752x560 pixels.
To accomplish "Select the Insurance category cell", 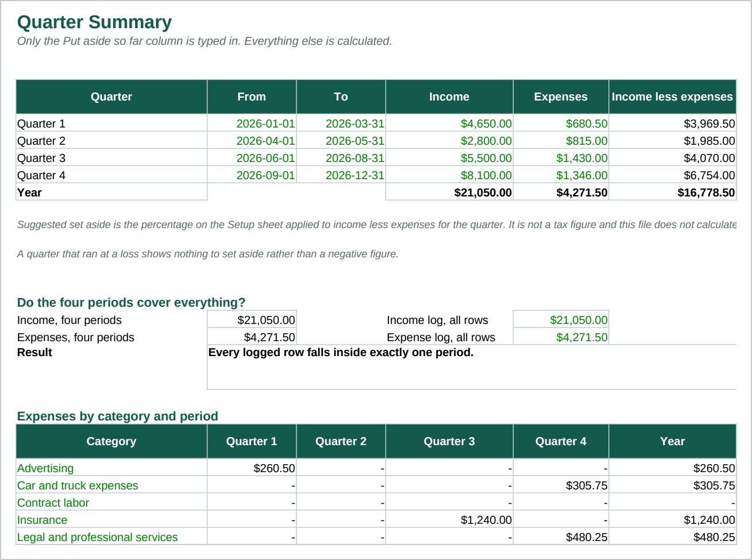I will tap(111, 520).
